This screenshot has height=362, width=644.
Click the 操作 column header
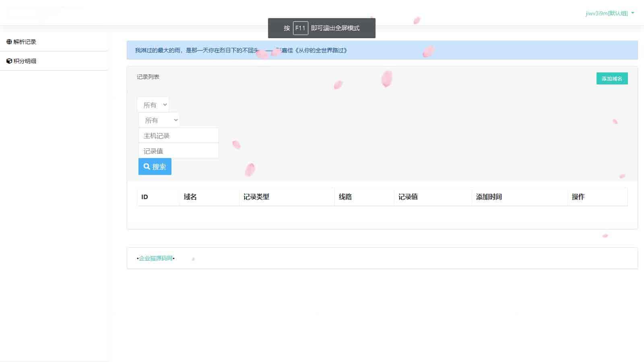point(578,197)
